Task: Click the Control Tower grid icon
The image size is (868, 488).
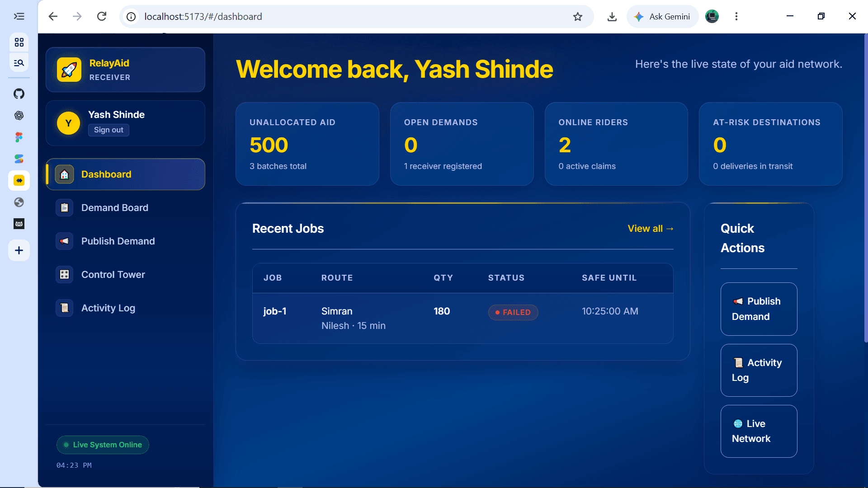Action: click(65, 275)
